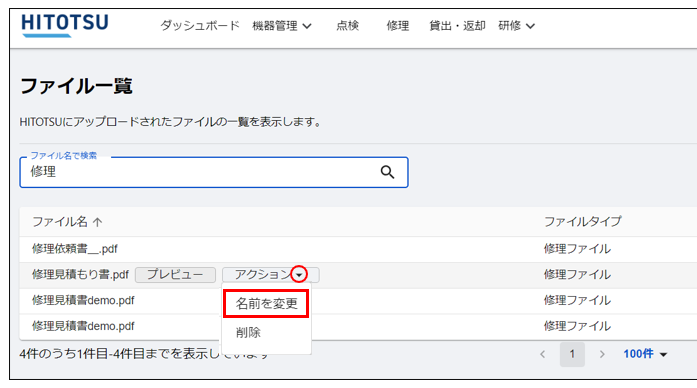Image resolution: width=697 pixels, height=388 pixels.
Task: Click 修理ファイル in the 修理見積もり書.pdf row
Action: coord(577,275)
